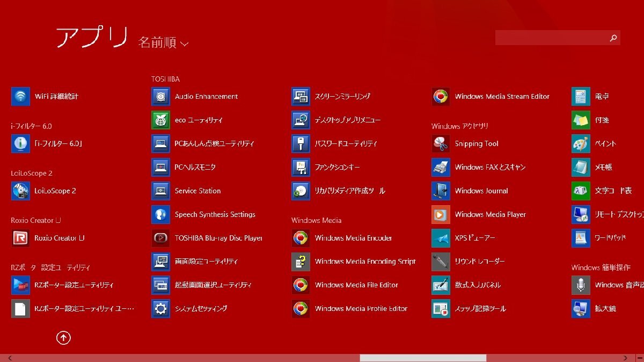Click the left arrow of horizontal scrollbar

pyautogui.click(x=10, y=358)
